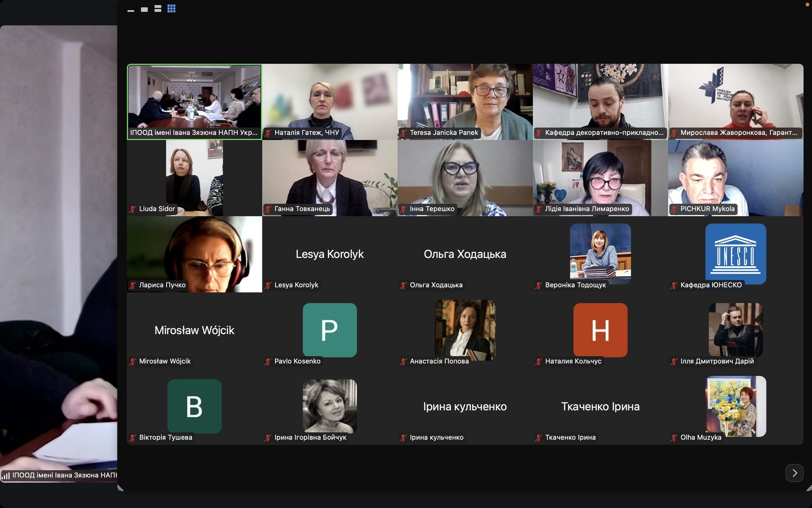The image size is (812, 508).
Task: Click muted mic icon for Вікторія Тушева
Action: point(133,438)
